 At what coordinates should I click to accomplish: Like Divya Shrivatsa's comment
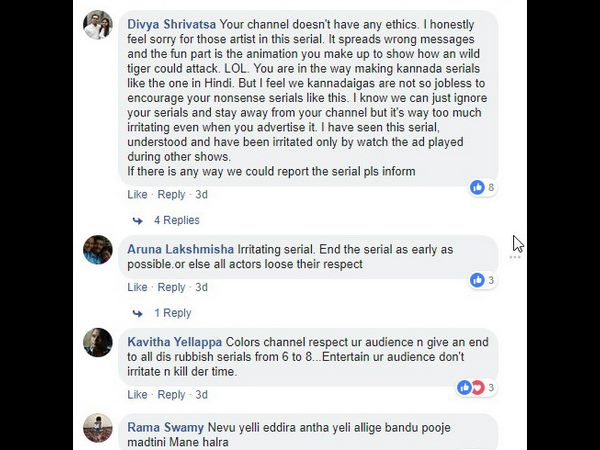click(x=137, y=194)
